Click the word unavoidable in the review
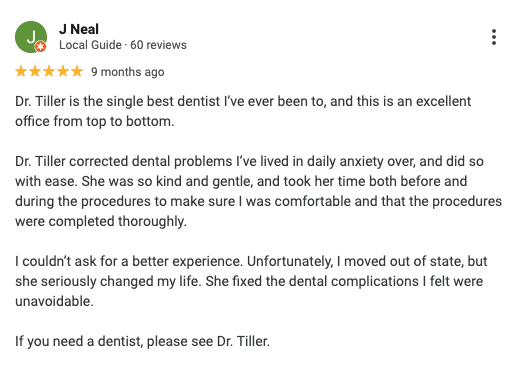The height and width of the screenshot is (365, 520). click(54, 301)
